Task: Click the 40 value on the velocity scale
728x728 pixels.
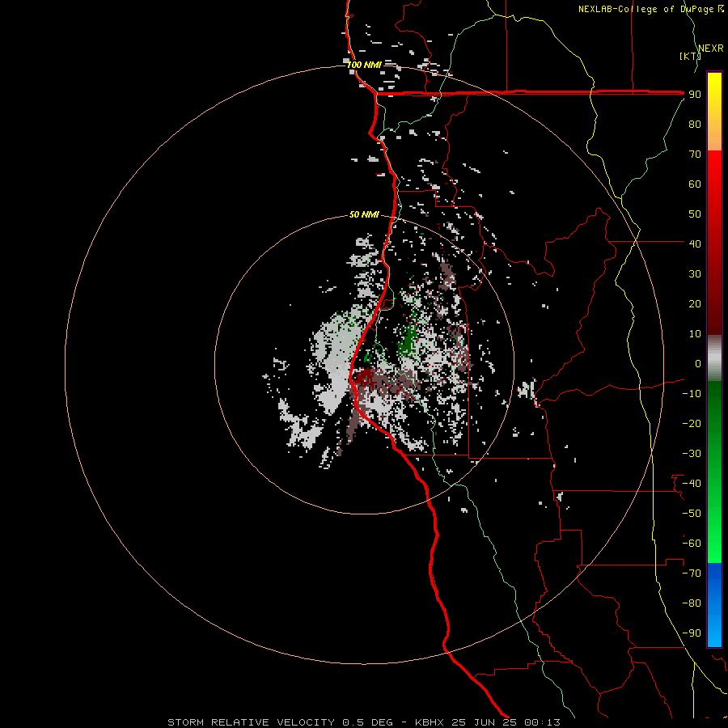Action: (695, 244)
